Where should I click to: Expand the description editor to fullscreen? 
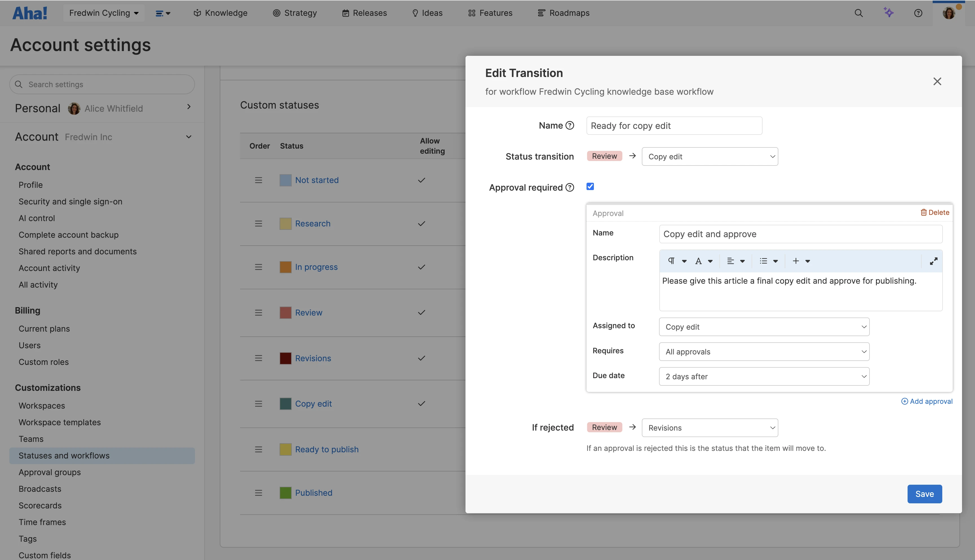[934, 261]
